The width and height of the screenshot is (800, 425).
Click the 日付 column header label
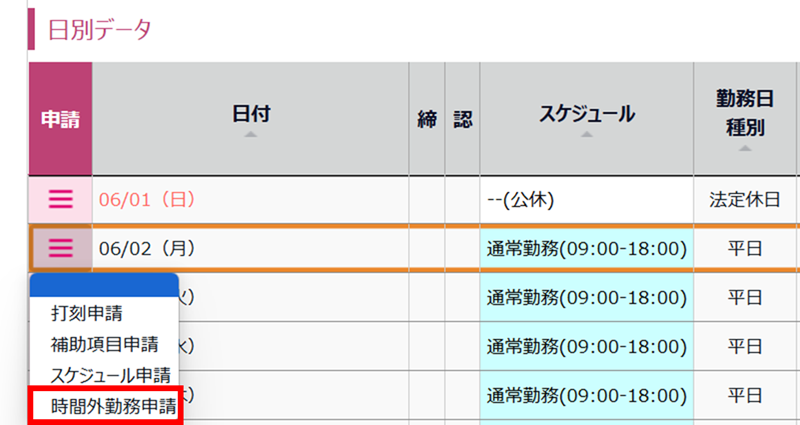[251, 114]
